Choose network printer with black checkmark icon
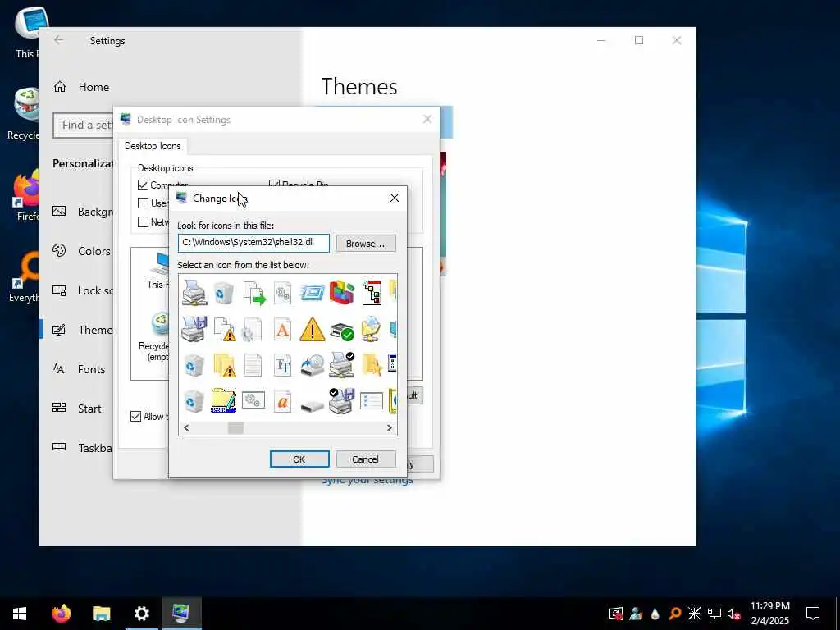The image size is (840, 630). [342, 364]
